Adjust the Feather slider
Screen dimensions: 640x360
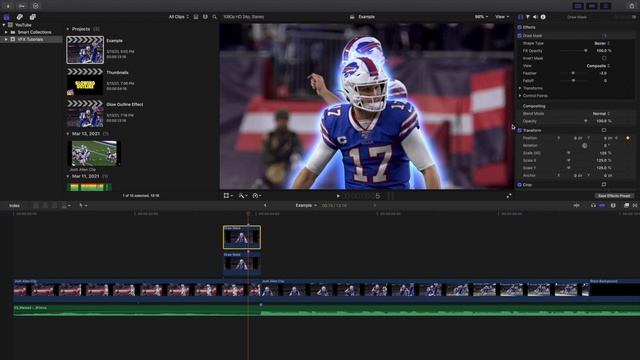pyautogui.click(x=573, y=73)
